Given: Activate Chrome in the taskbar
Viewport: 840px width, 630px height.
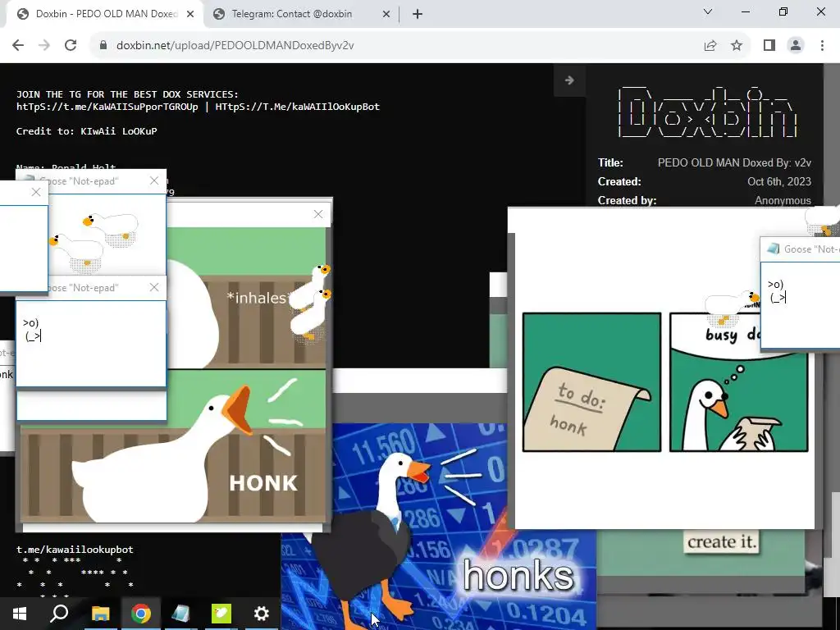Looking at the screenshot, I should coord(140,614).
